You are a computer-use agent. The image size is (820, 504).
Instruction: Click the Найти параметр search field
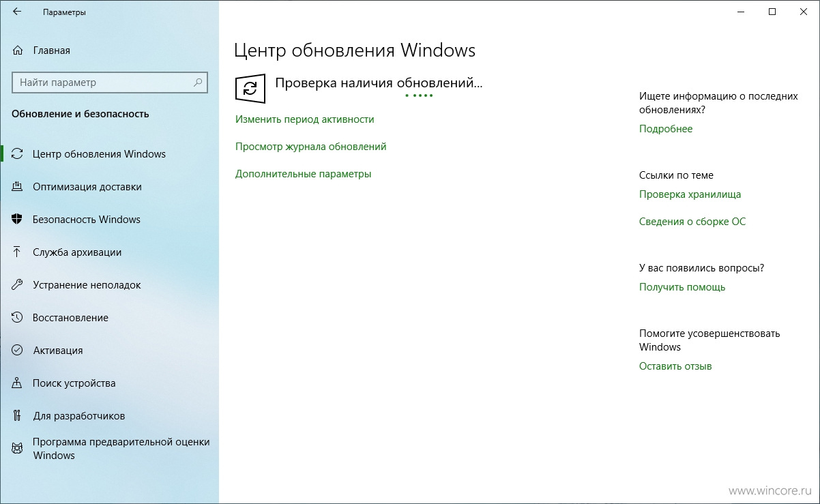tap(109, 83)
